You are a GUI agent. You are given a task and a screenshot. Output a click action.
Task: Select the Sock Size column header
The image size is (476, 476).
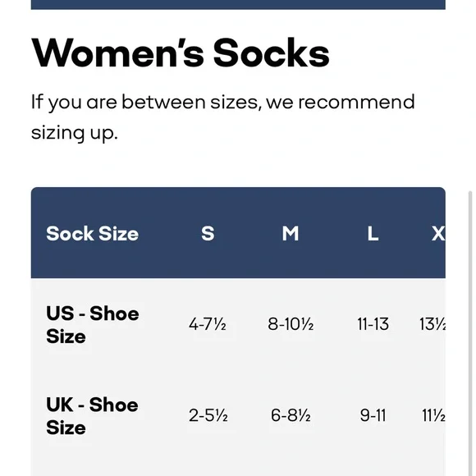(x=92, y=233)
